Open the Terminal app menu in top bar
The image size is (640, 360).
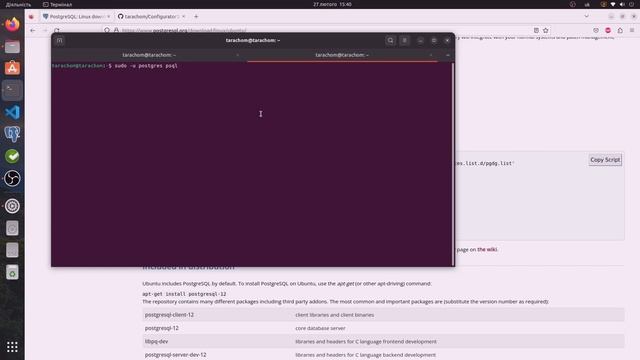pyautogui.click(x=58, y=4)
